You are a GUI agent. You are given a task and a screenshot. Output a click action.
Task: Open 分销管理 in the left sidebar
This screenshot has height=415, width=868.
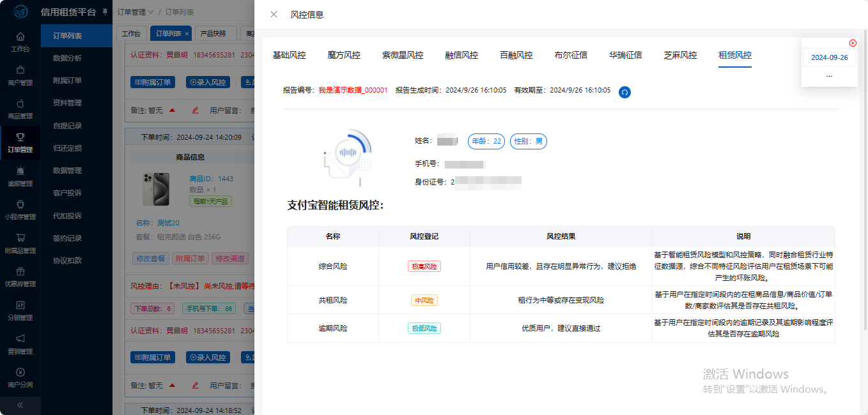(x=20, y=310)
